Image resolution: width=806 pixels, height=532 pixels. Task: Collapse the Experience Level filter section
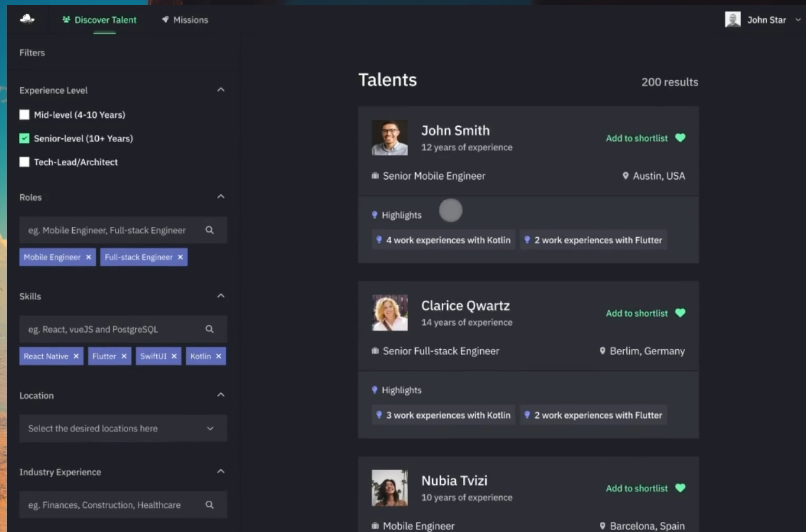[x=221, y=90]
